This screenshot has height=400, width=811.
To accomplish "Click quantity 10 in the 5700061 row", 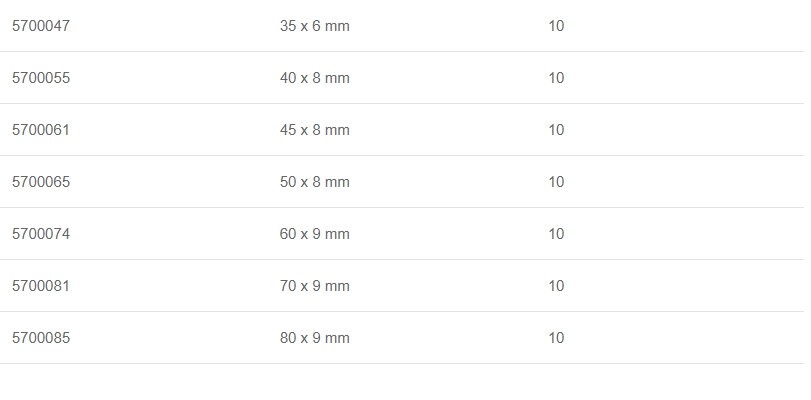I will (556, 130).
